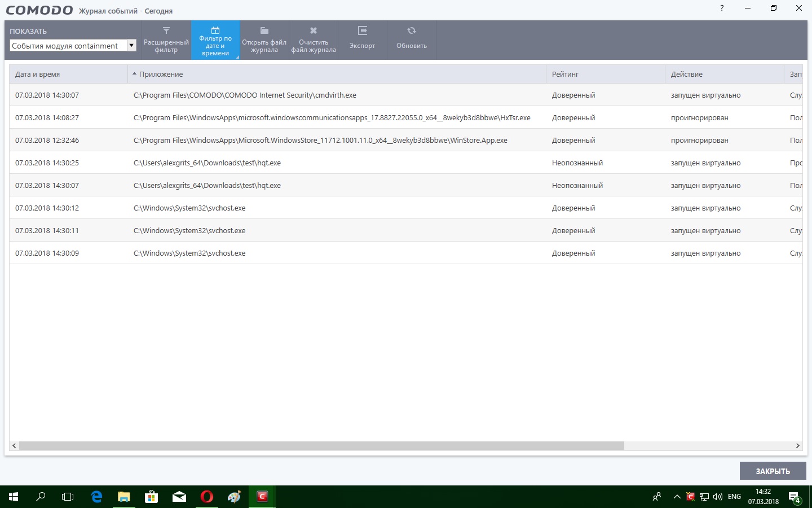Image resolution: width=812 pixels, height=508 pixels.
Task: Click the horizontal scrollbar thumb
Action: click(x=321, y=445)
